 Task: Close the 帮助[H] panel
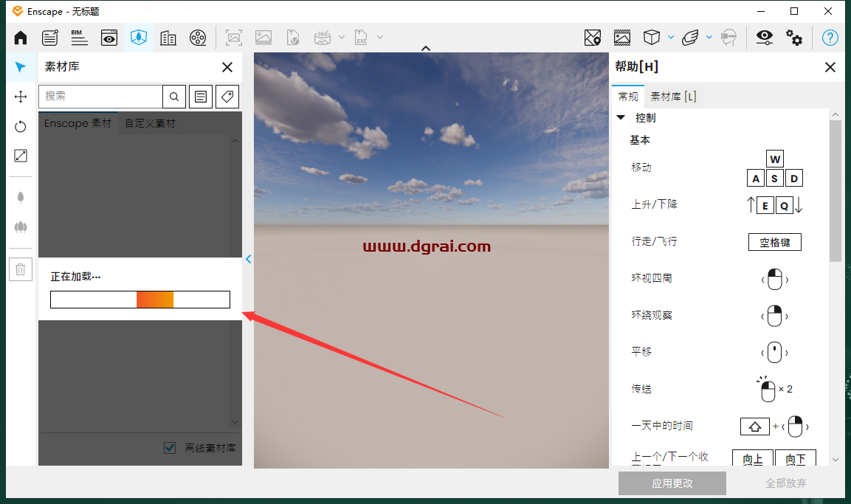click(830, 66)
